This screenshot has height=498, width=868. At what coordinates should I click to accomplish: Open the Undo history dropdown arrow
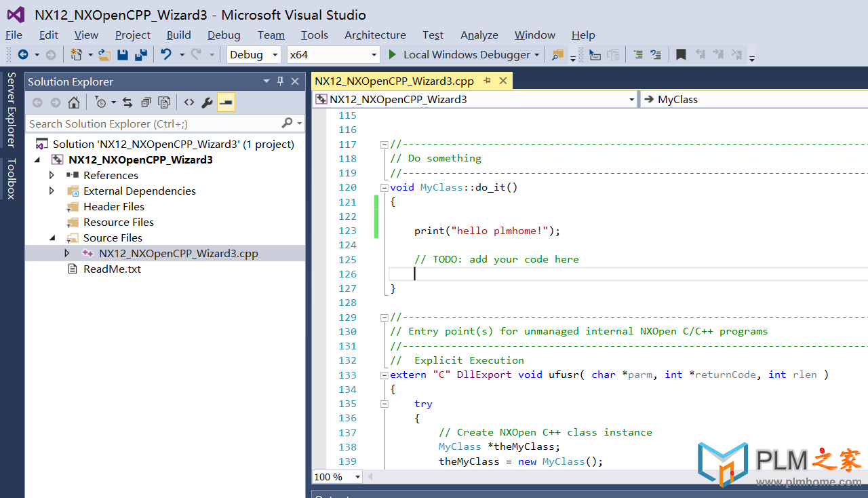pos(182,55)
